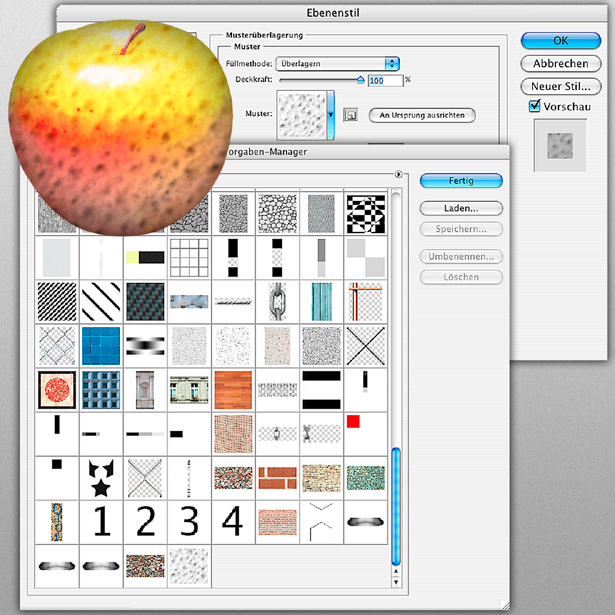Screen dimensions: 615x615
Task: Select the white bumpy texture in Preset Manager grid
Action: [x=189, y=566]
